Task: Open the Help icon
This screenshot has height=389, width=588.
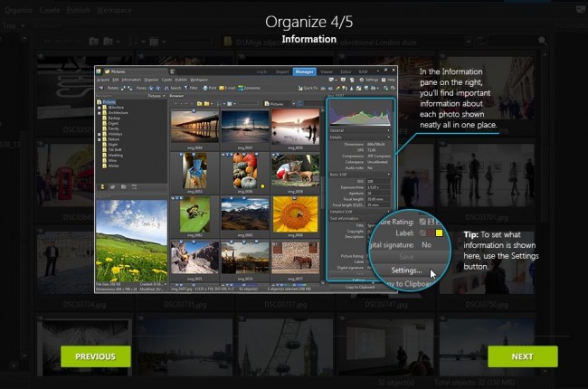Action: pyautogui.click(x=384, y=80)
